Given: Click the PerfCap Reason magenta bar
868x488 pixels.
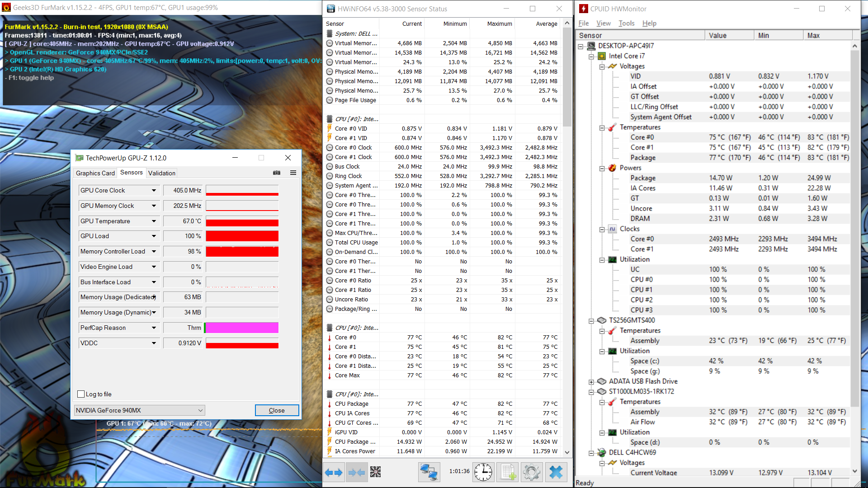Looking at the screenshot, I should tap(242, 328).
